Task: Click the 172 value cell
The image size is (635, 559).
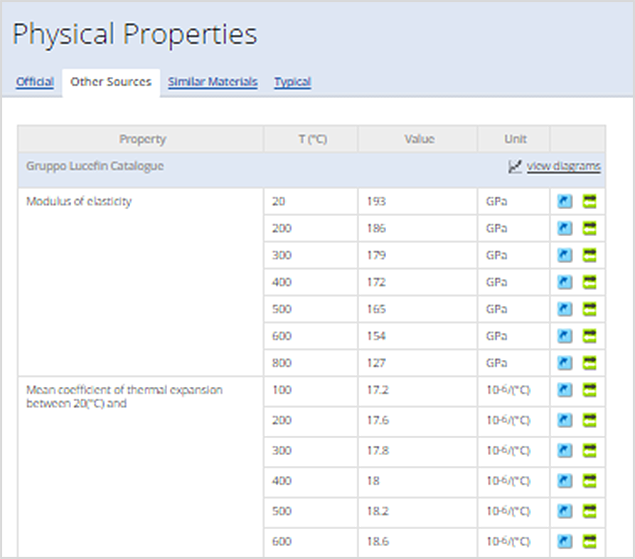Action: [418, 282]
